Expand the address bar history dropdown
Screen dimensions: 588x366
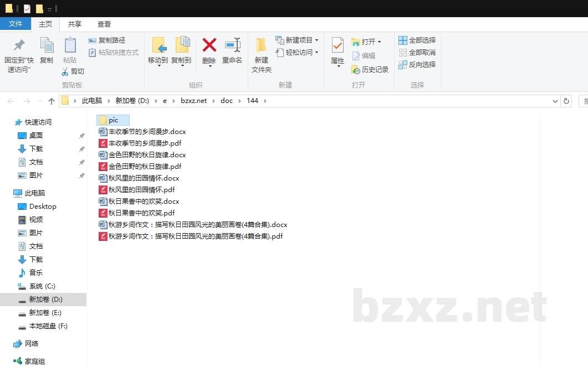pyautogui.click(x=555, y=101)
